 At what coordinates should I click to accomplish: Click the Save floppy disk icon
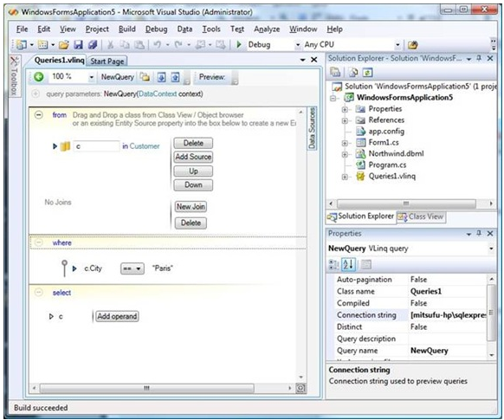point(79,45)
